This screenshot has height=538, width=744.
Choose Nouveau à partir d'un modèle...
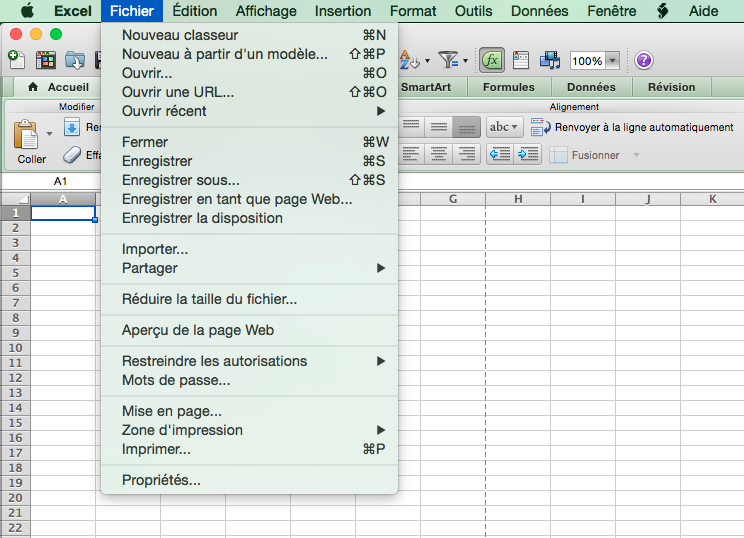[x=250, y=54]
